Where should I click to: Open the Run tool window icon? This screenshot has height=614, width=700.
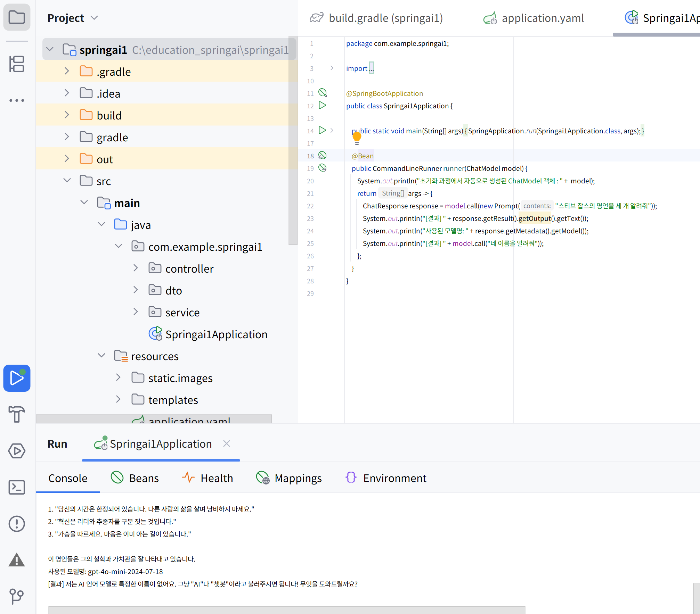pos(17,378)
